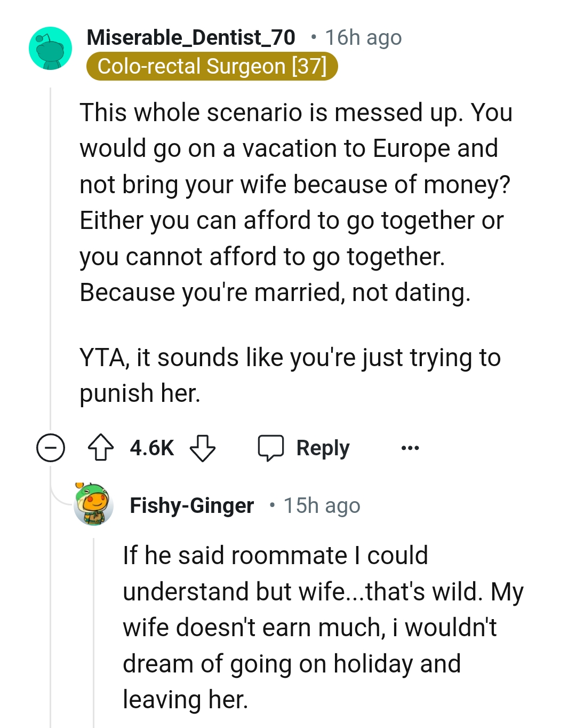Open the comment overflow menu with three dots
The width and height of the screenshot is (576, 728).
[x=409, y=449]
